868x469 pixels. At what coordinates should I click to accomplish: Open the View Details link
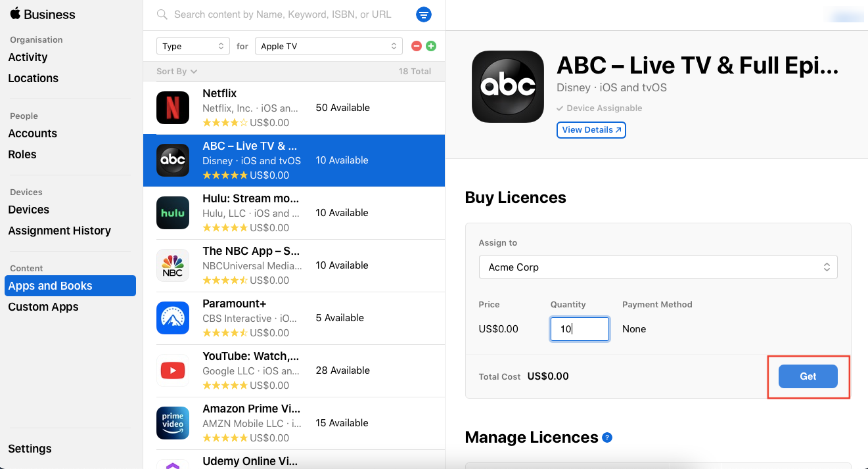pyautogui.click(x=591, y=130)
